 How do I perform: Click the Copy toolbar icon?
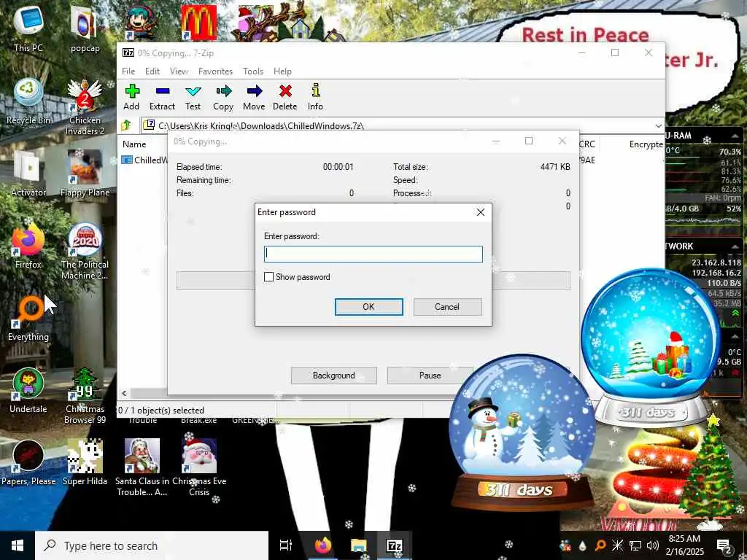(223, 98)
